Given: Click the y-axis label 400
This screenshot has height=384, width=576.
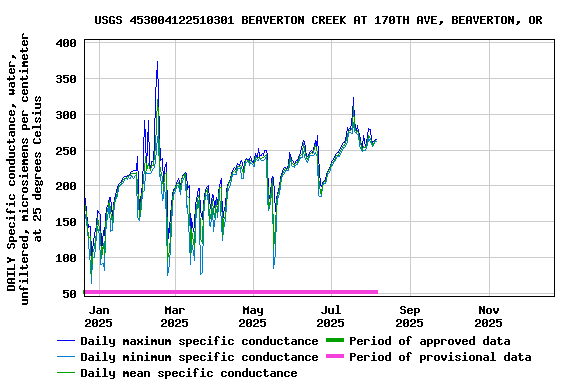Looking at the screenshot, I should click(66, 43).
